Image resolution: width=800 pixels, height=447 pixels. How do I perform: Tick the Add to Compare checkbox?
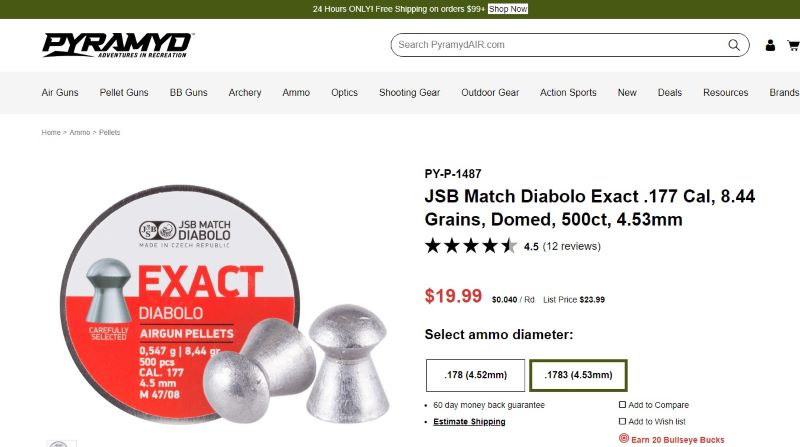pos(622,405)
